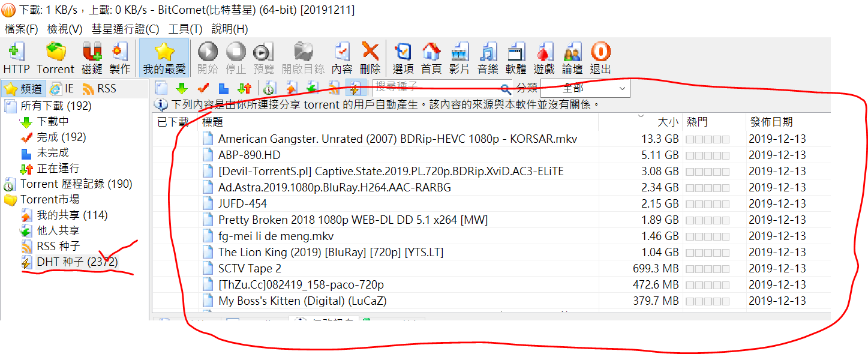This screenshot has height=354, width=868.
Task: Select 我的共享 (114) in sidebar
Action: click(x=64, y=215)
